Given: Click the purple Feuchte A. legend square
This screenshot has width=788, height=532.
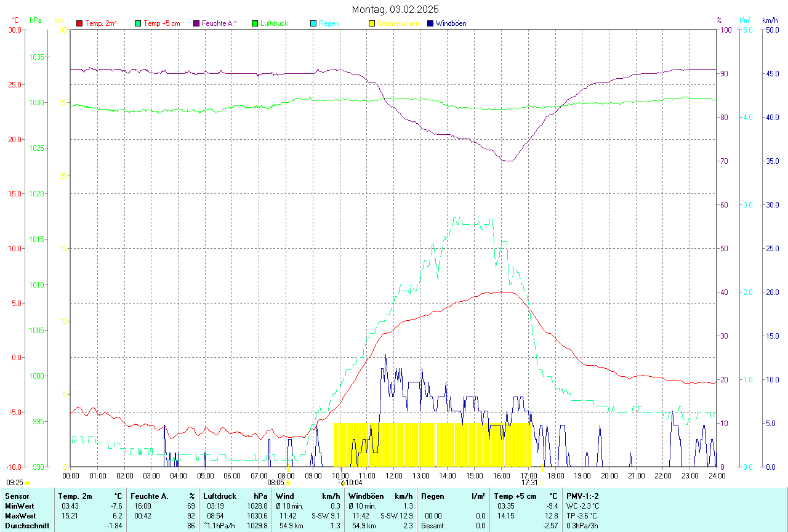Looking at the screenshot, I should pyautogui.click(x=196, y=23).
